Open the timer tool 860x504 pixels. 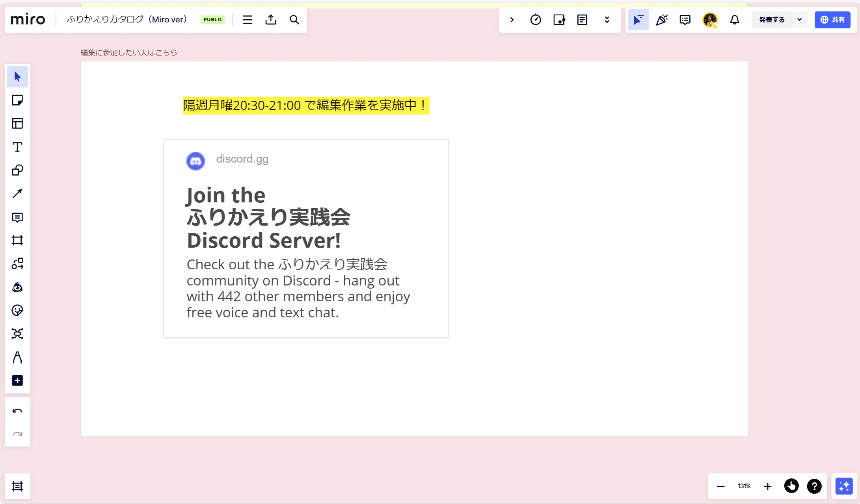click(536, 20)
